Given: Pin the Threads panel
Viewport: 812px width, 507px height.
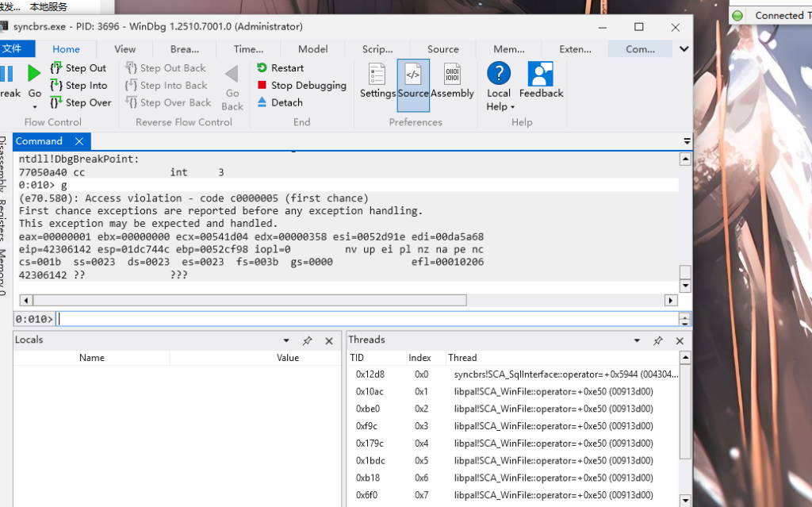Looking at the screenshot, I should click(x=657, y=340).
